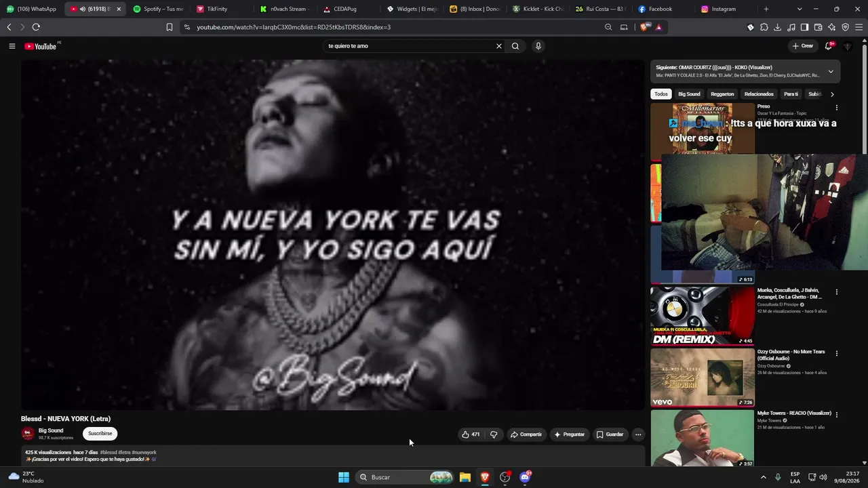Open the Brave VPN shield icon
The height and width of the screenshot is (488, 868).
point(846,27)
